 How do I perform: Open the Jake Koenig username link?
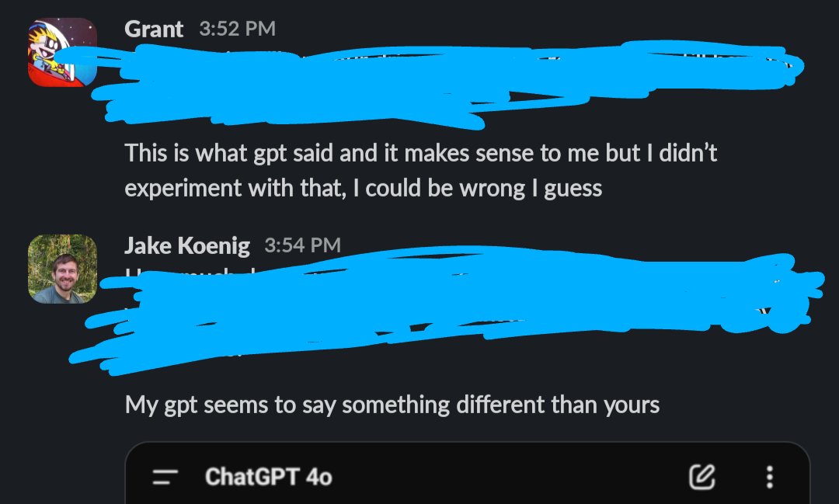187,245
